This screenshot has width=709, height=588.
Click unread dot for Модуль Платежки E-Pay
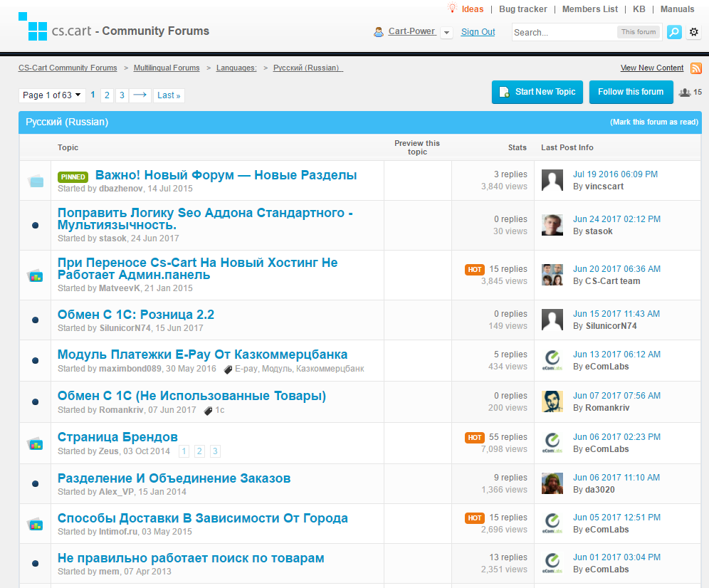pos(36,361)
